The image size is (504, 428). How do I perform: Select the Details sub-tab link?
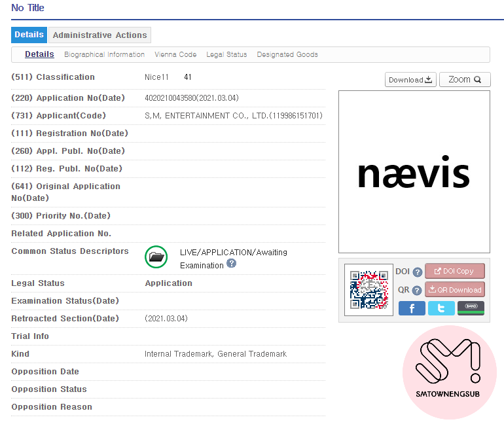tap(39, 54)
